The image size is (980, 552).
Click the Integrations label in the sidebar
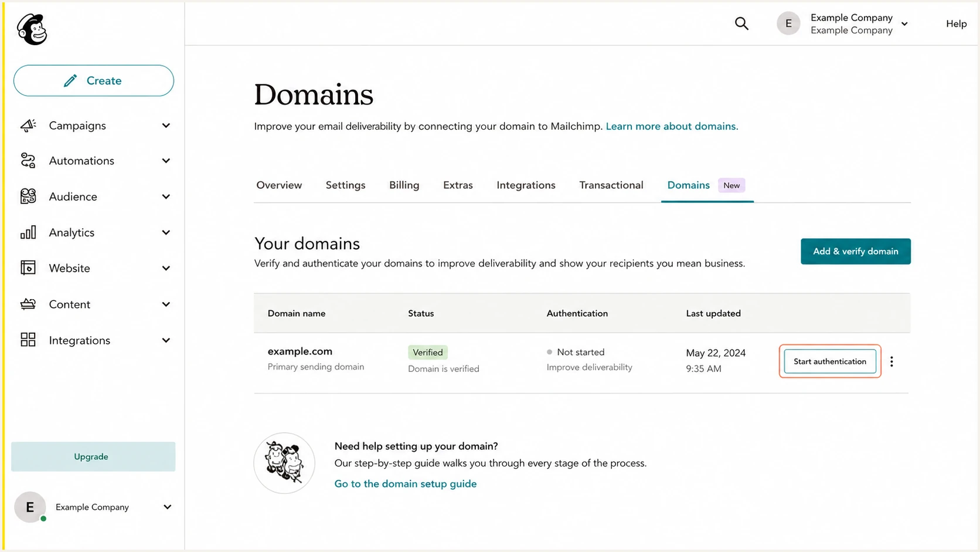coord(79,340)
